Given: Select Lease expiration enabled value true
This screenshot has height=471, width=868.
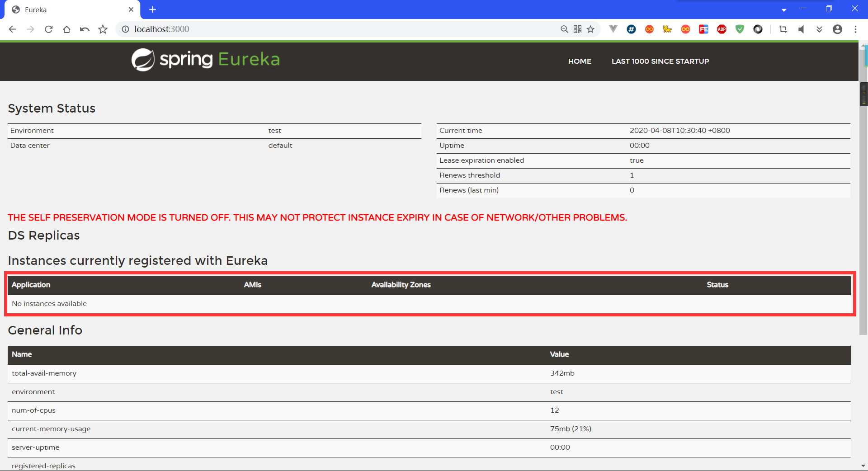Looking at the screenshot, I should (x=637, y=160).
